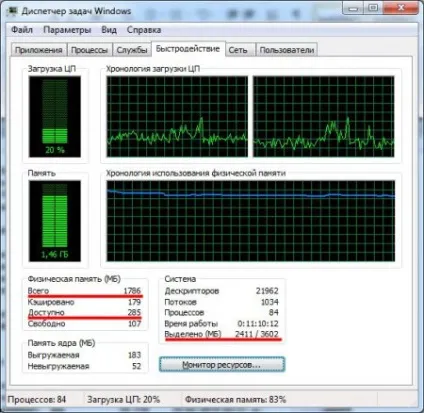Click the CPU load gauge showing 20 %
The image size is (424, 413).
pos(55,116)
